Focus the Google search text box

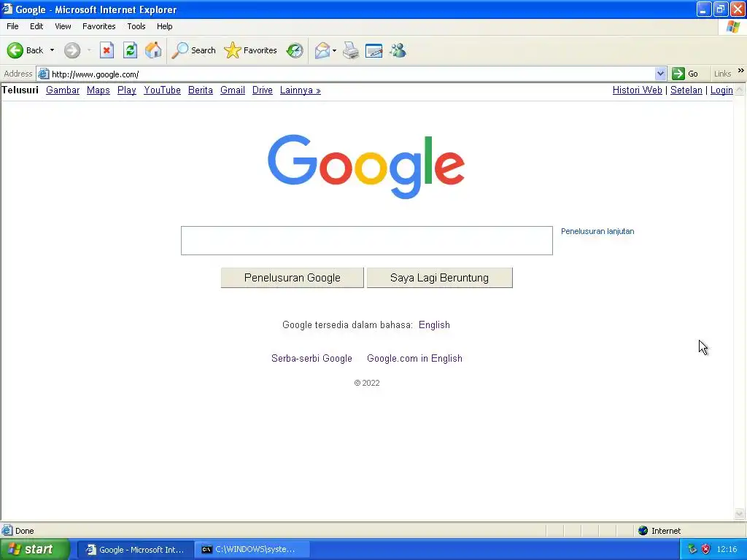367,241
